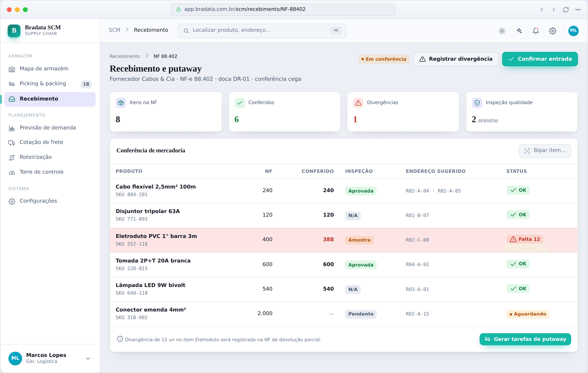Click OK status on Lâmpada LED row
The image size is (588, 373).
(518, 289)
